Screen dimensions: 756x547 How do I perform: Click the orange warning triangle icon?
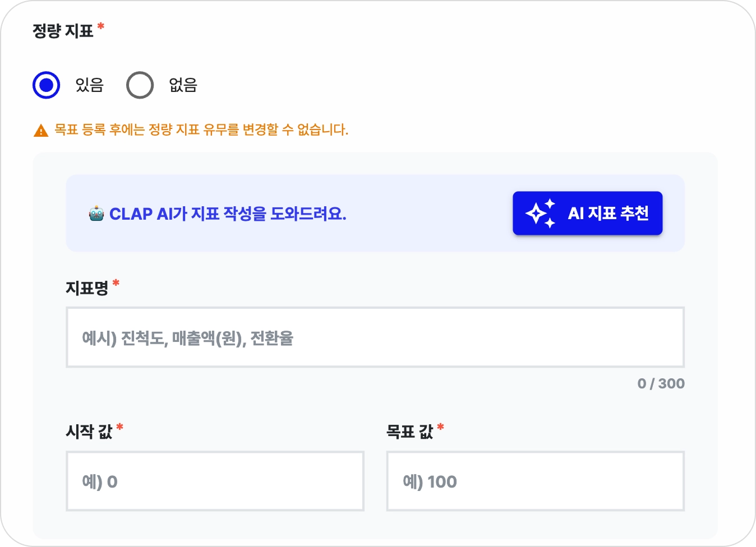tap(41, 131)
